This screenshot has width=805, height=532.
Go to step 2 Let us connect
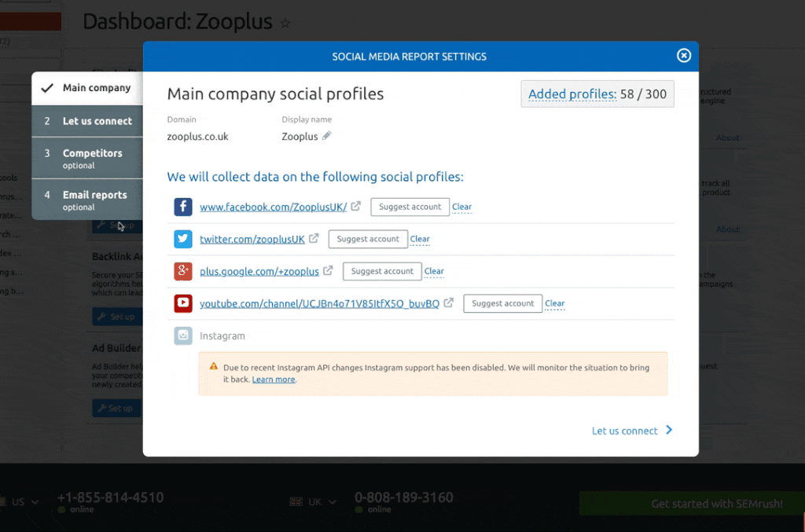pos(87,121)
